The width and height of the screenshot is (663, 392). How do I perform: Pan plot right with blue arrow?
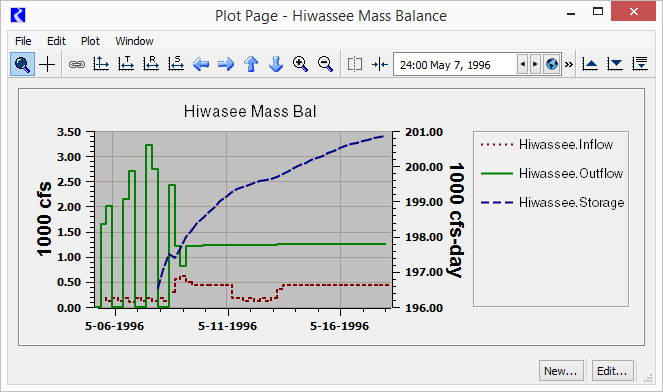click(226, 64)
